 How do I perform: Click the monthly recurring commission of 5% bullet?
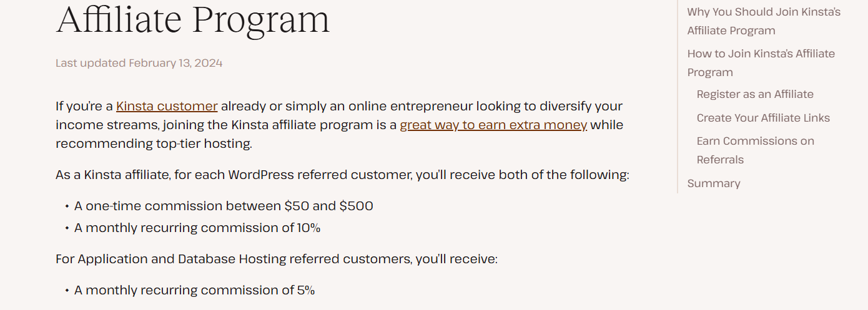(x=195, y=290)
